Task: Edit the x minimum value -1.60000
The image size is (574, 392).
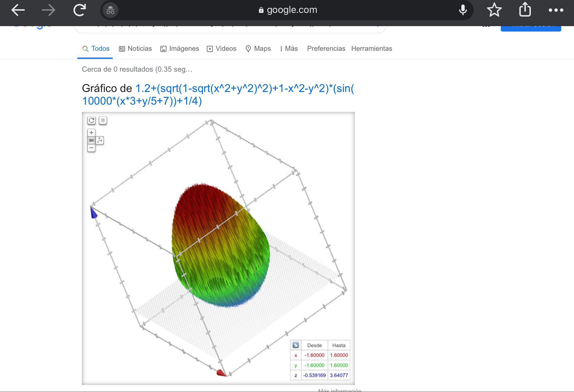Action: click(314, 355)
